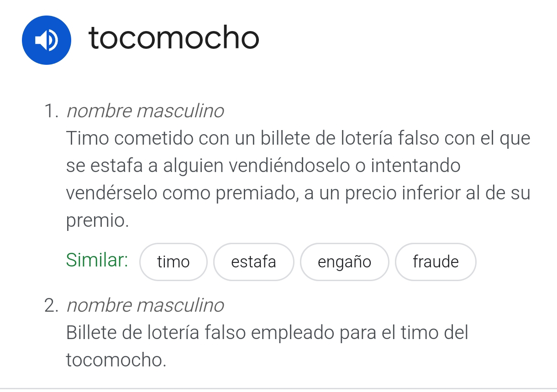Image resolution: width=557 pixels, height=392 pixels.
Task: Click 'nombre masculino' under definition 2
Action: coord(145,305)
